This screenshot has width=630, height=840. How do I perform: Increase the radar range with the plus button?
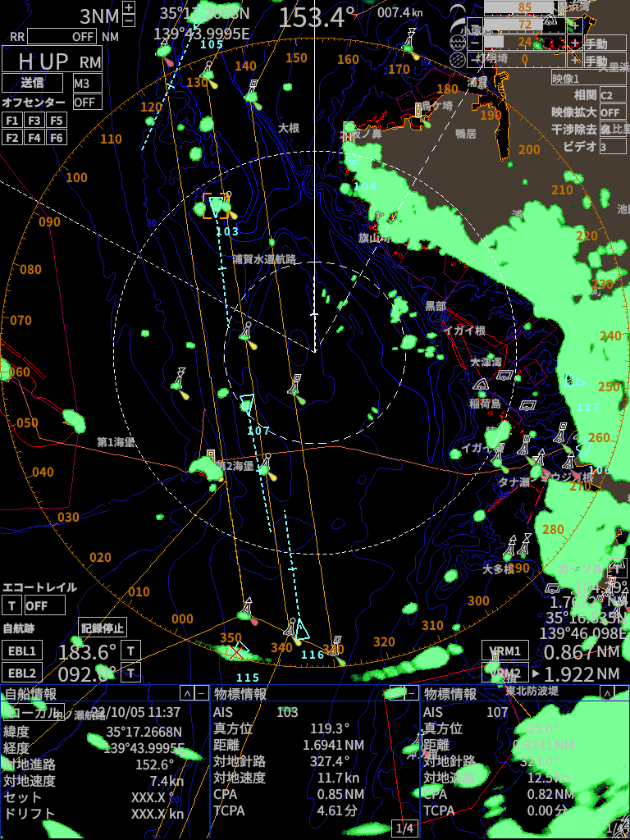[x=129, y=8]
